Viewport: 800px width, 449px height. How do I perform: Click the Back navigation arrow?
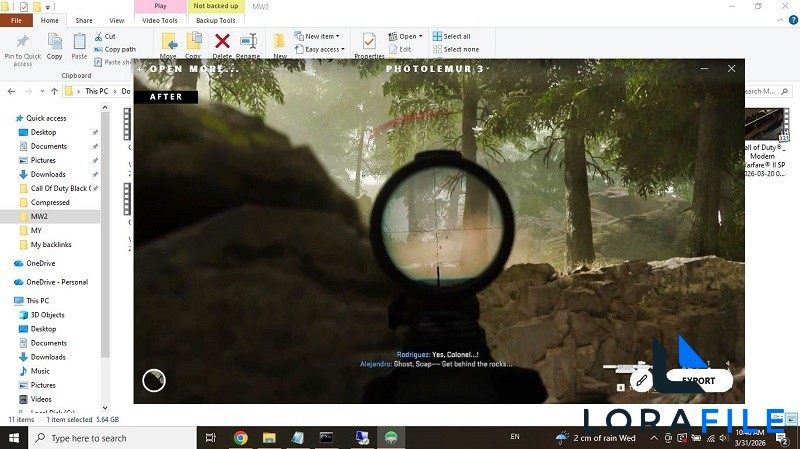click(12, 91)
